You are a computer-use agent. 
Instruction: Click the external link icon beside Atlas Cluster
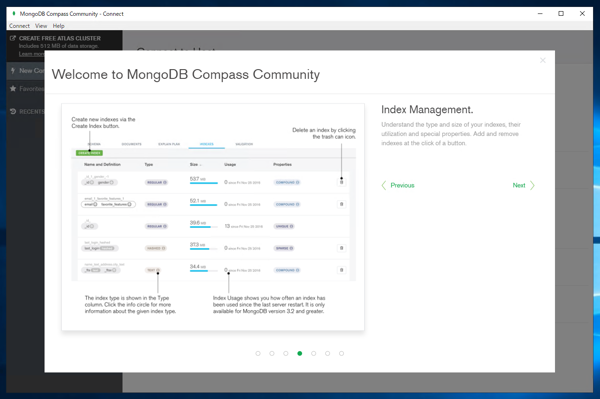click(13, 38)
